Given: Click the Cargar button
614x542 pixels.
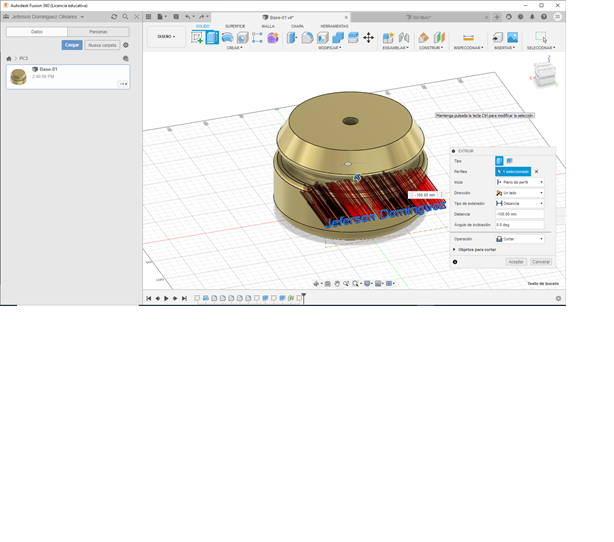Looking at the screenshot, I should pos(72,45).
